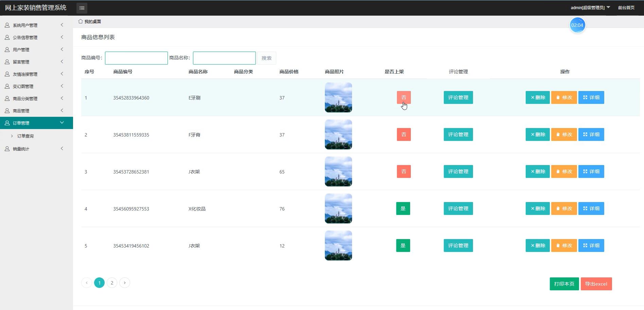This screenshot has width=644, height=310.
Task: Go to page 2 of the list
Action: click(112, 283)
